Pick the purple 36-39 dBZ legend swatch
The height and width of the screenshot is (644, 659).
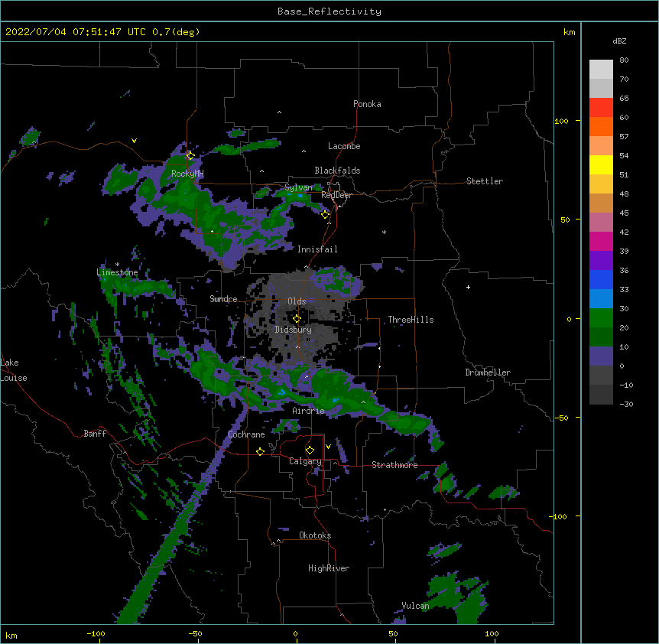pos(601,261)
